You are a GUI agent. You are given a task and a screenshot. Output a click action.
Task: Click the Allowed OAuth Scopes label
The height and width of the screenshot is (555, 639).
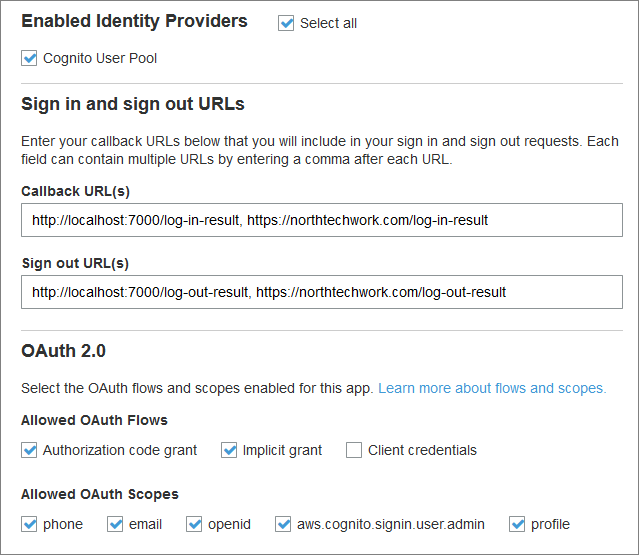click(x=100, y=494)
